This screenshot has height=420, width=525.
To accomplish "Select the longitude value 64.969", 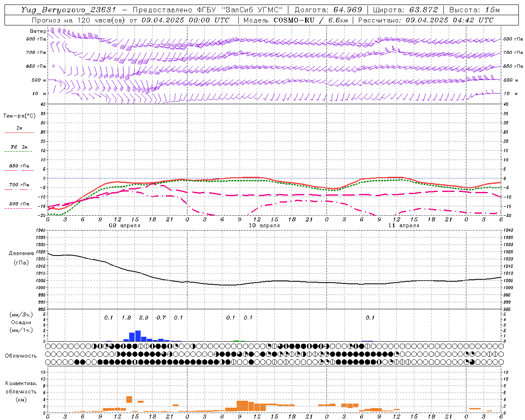I will (x=348, y=10).
